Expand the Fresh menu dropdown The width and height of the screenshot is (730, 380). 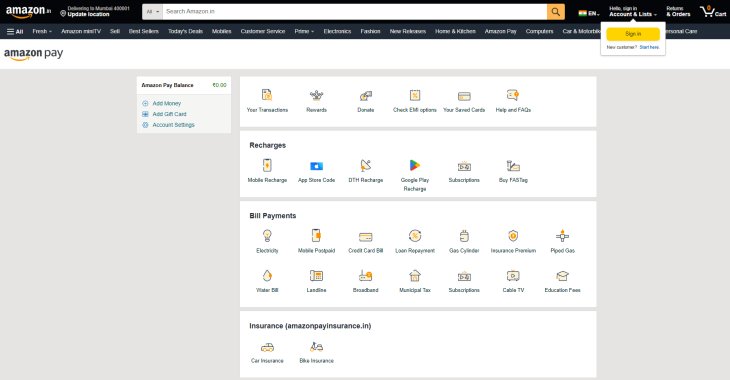coord(42,31)
